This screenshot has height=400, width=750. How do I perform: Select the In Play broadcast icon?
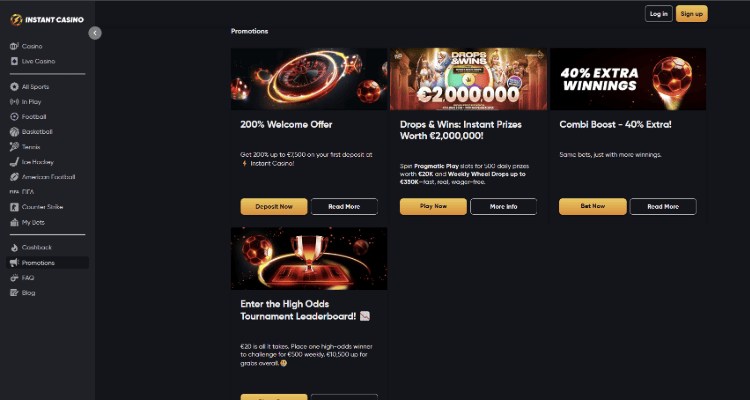[14, 102]
